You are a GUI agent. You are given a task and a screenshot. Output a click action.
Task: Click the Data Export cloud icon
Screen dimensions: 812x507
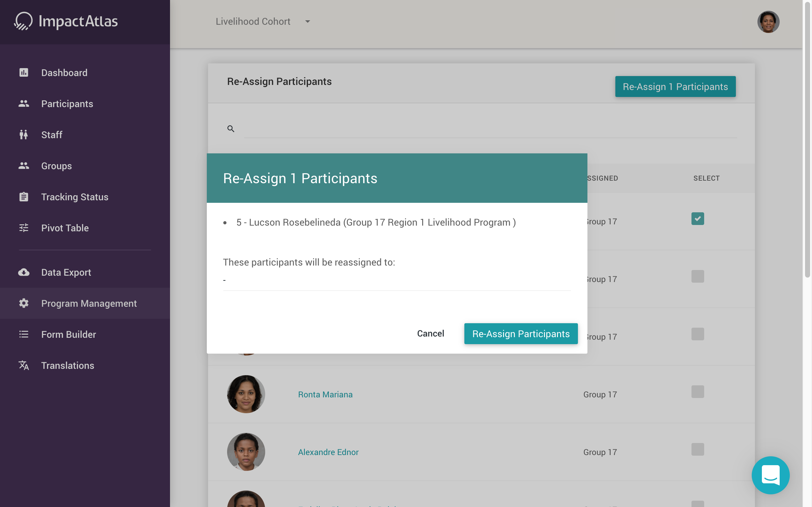[23, 272]
